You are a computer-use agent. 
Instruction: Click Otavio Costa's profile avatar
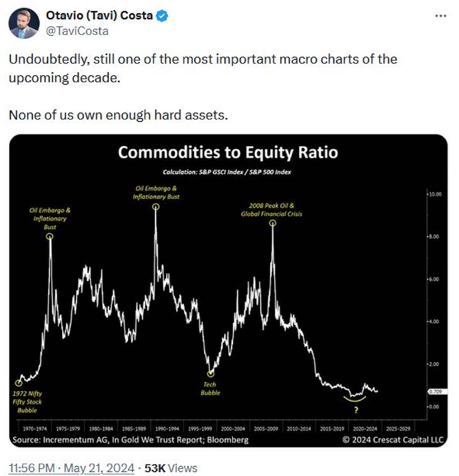[x=24, y=23]
